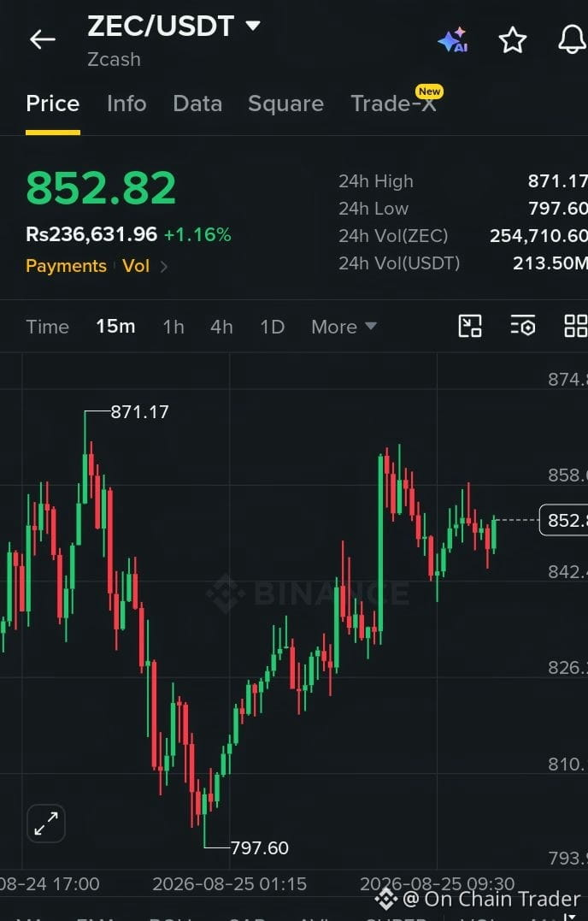Open the chart drawing tools icon
The width and height of the screenshot is (588, 921).
(470, 326)
